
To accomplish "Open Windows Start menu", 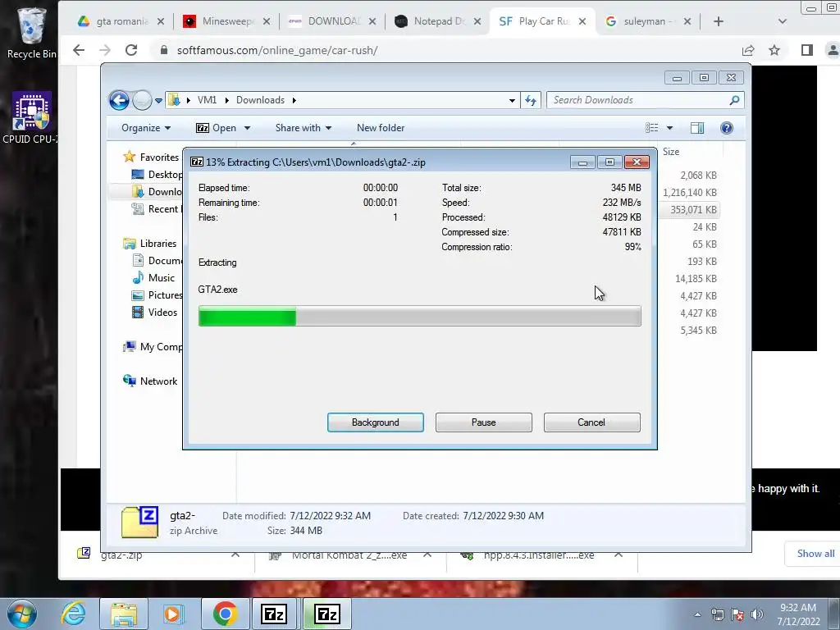I will pos(21,614).
